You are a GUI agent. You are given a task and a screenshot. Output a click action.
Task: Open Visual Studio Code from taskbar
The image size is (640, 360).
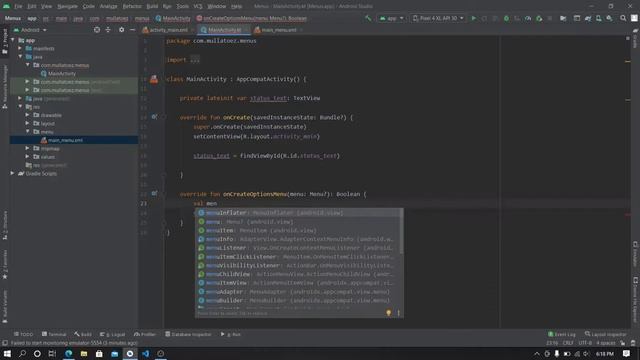pos(145,353)
